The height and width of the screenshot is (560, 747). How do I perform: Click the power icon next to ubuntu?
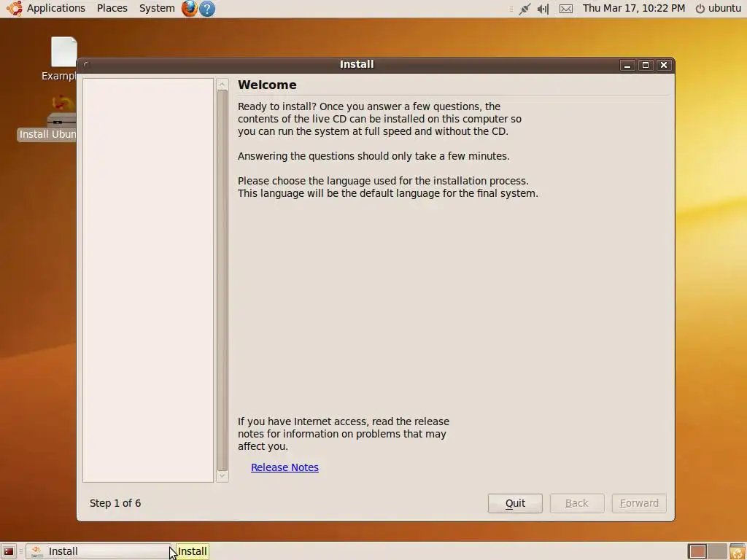700,9
